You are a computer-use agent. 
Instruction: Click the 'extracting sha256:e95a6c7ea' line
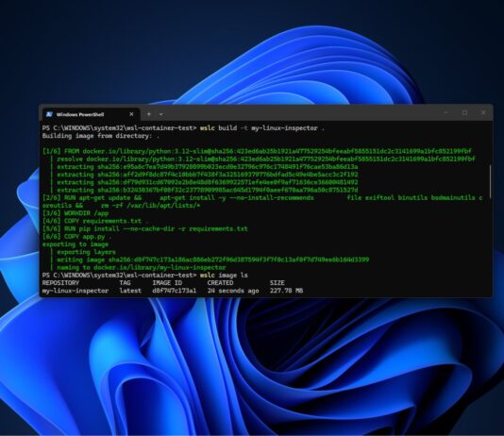208,167
